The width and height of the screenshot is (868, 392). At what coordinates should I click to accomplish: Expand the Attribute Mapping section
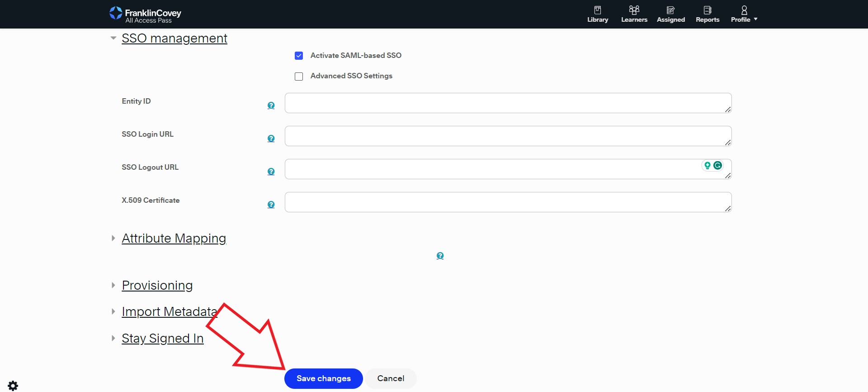coord(174,239)
